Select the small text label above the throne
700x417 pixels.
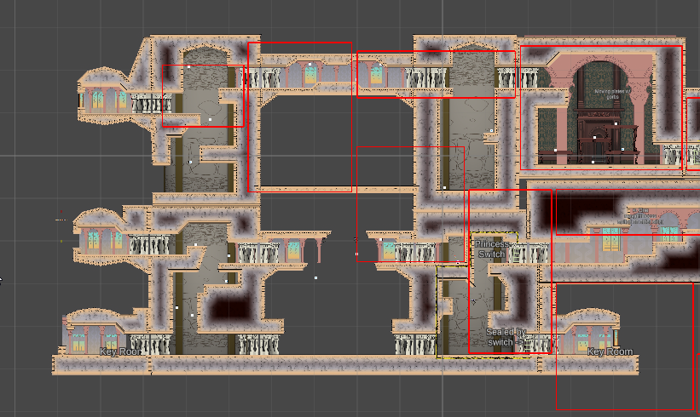coord(613,94)
